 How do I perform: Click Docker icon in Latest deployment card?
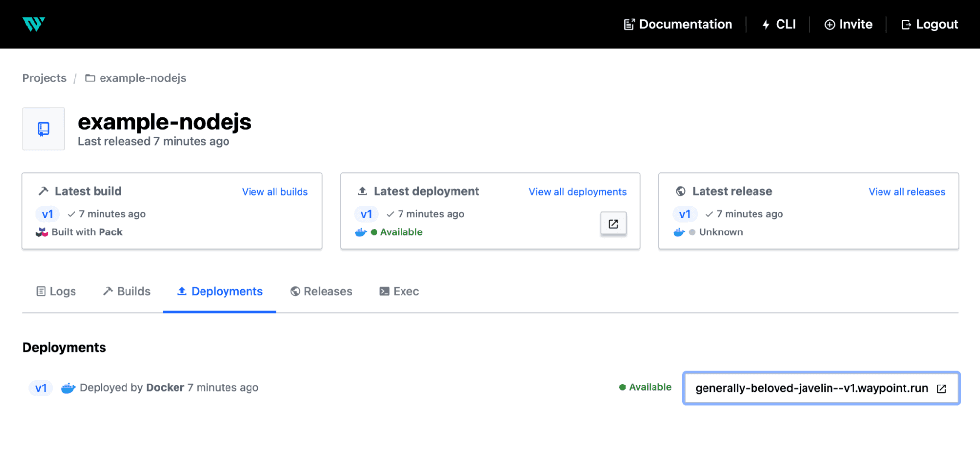pos(361,232)
